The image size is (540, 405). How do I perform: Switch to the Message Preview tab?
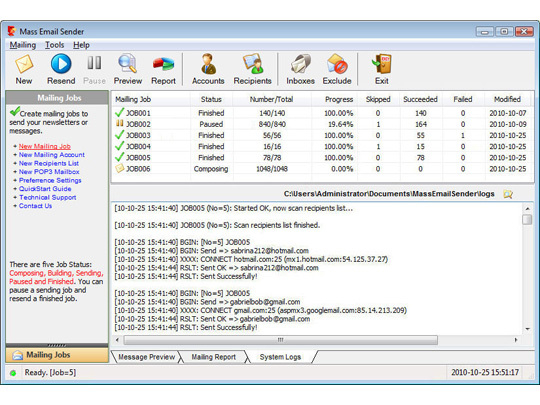(146, 357)
